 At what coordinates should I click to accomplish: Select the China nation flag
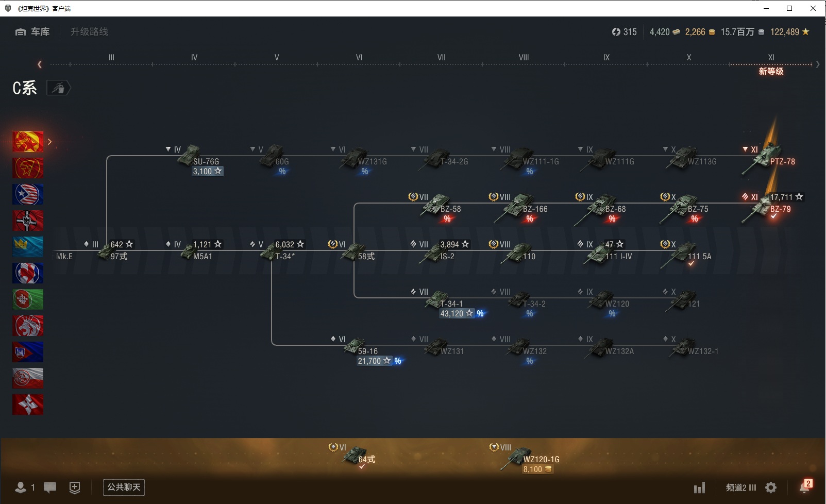pos(28,142)
